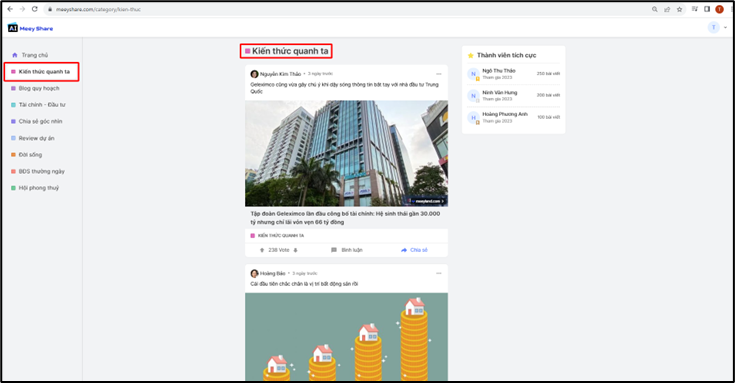Open the red Chrome profile avatar
Image resolution: width=735 pixels, height=383 pixels.
[719, 9]
